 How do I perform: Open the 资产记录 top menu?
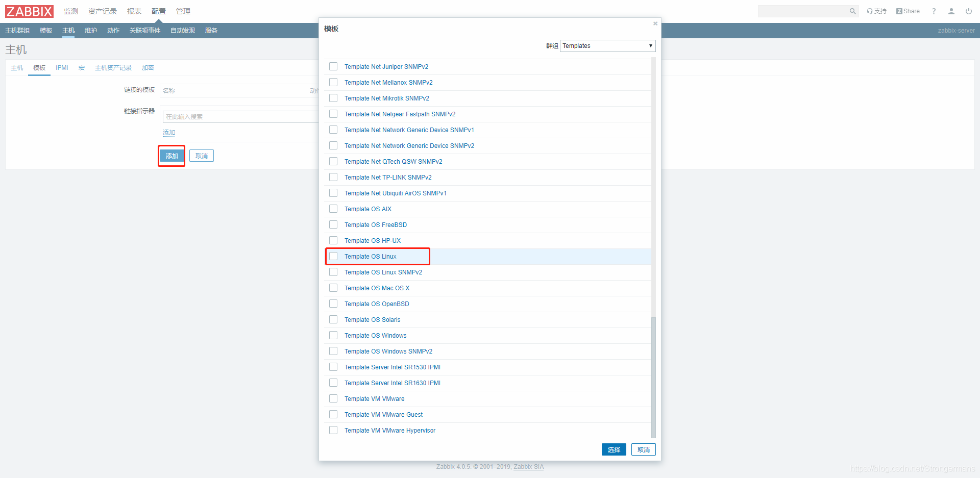(103, 11)
